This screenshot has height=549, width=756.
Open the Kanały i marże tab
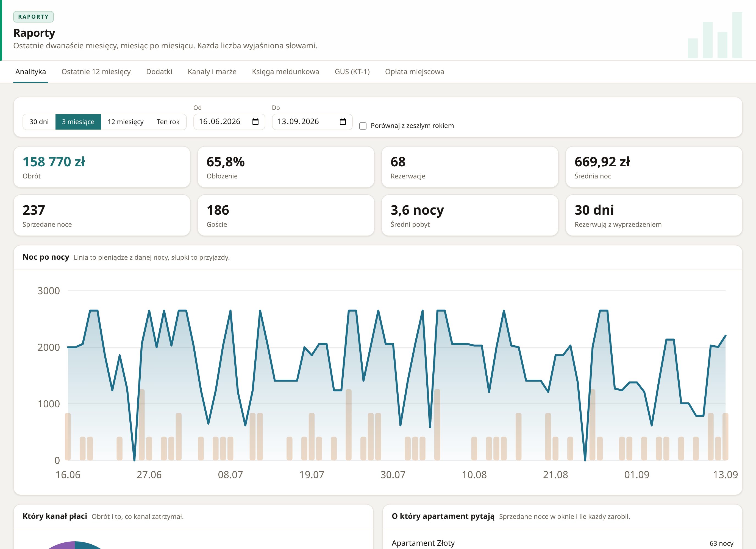pyautogui.click(x=212, y=72)
